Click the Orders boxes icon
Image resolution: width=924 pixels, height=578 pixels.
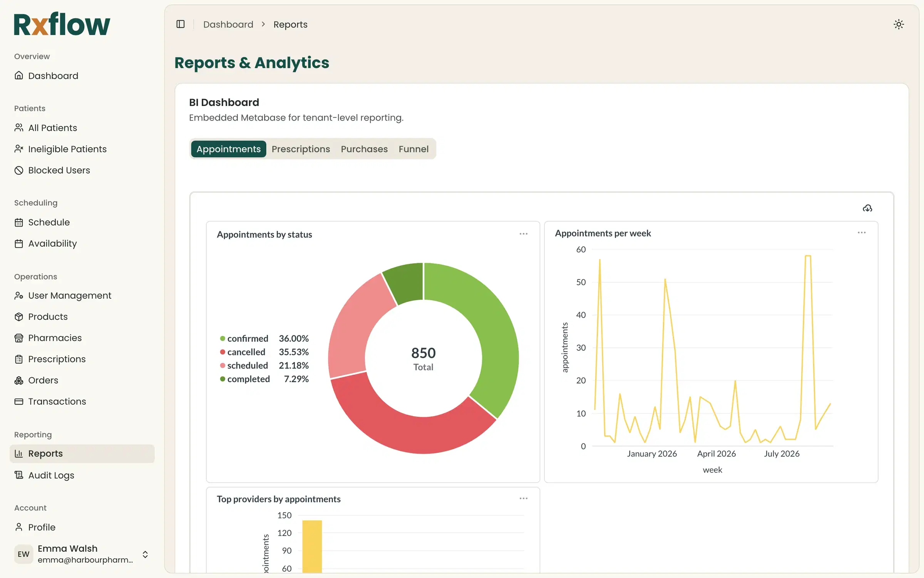(19, 380)
